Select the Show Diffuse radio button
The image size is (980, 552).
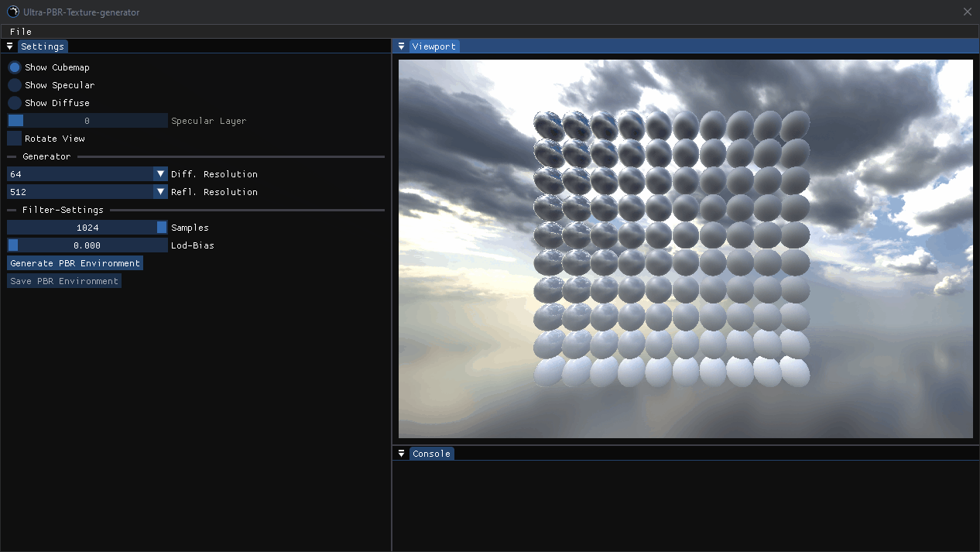pyautogui.click(x=14, y=102)
